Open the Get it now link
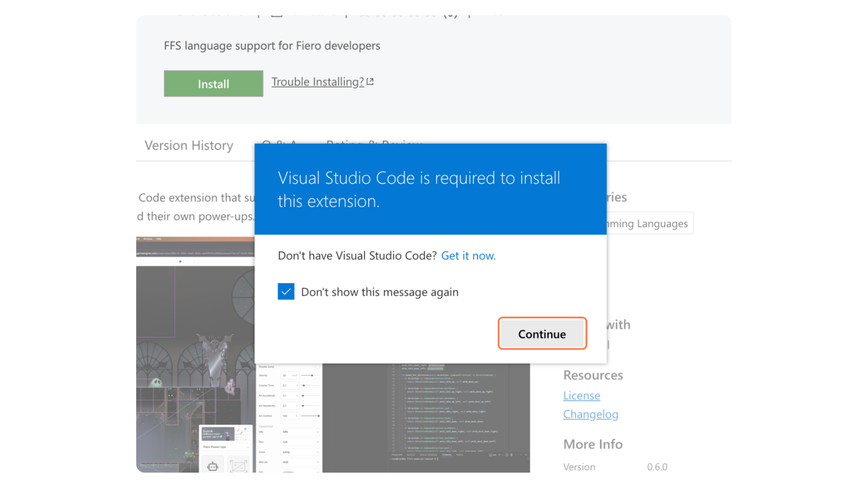Viewport: 868px width, 488px height. [468, 256]
